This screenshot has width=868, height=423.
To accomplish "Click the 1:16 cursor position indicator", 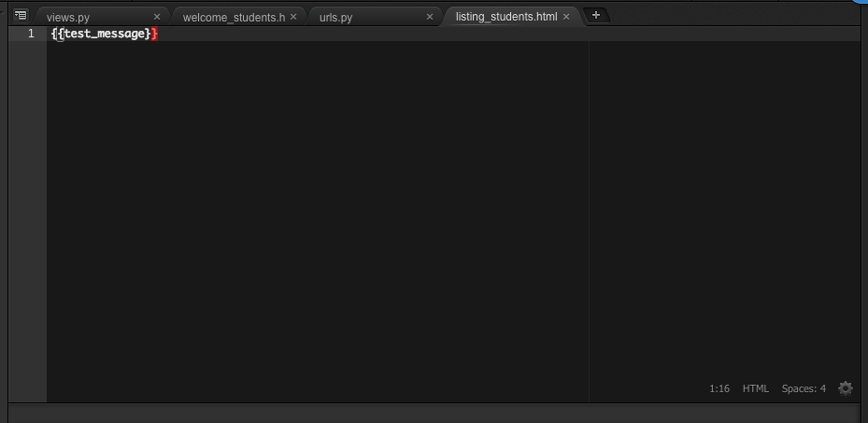I will [x=719, y=388].
